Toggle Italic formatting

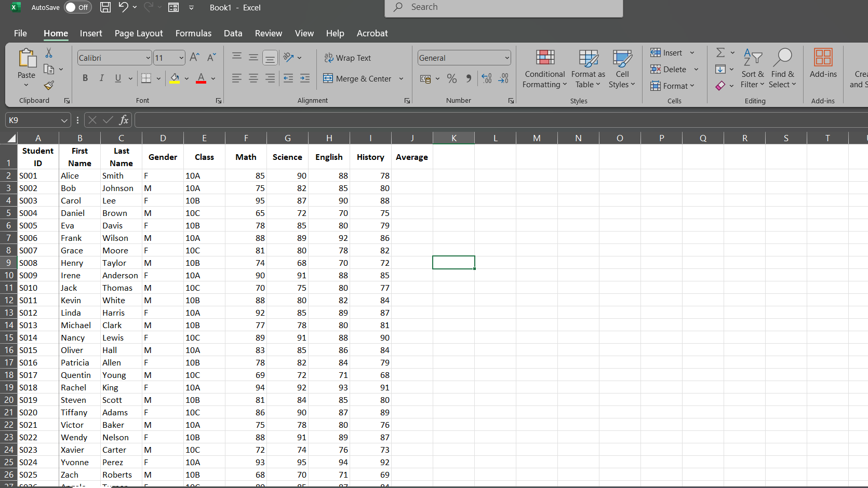(102, 78)
